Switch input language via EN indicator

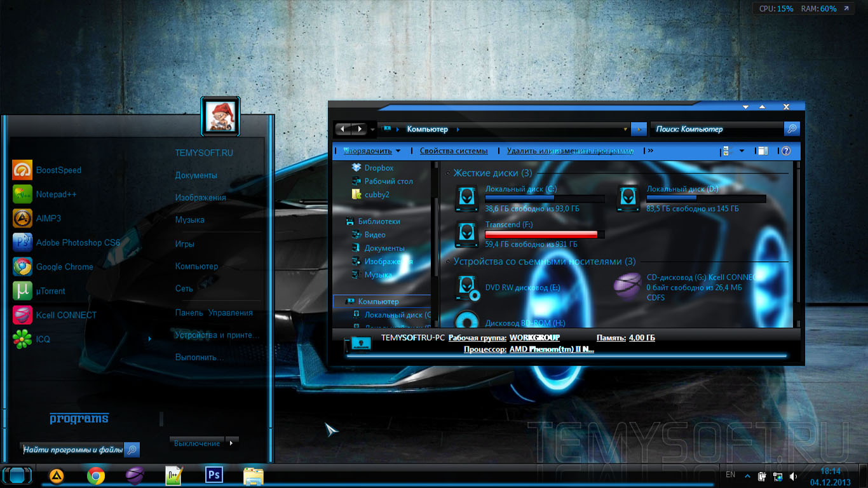point(730,475)
